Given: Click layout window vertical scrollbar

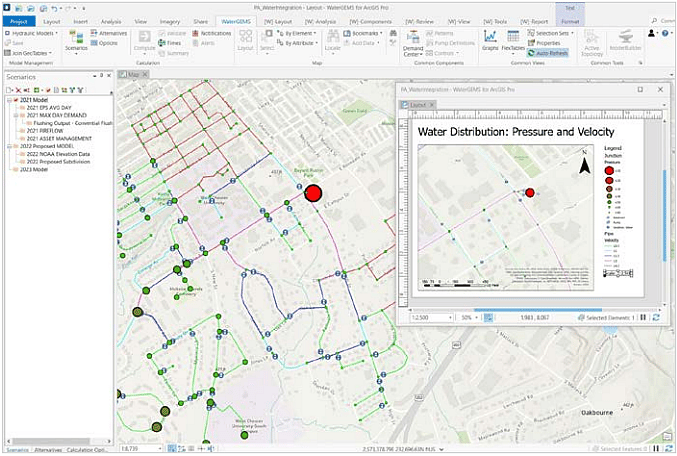Looking at the screenshot, I should 664,216.
